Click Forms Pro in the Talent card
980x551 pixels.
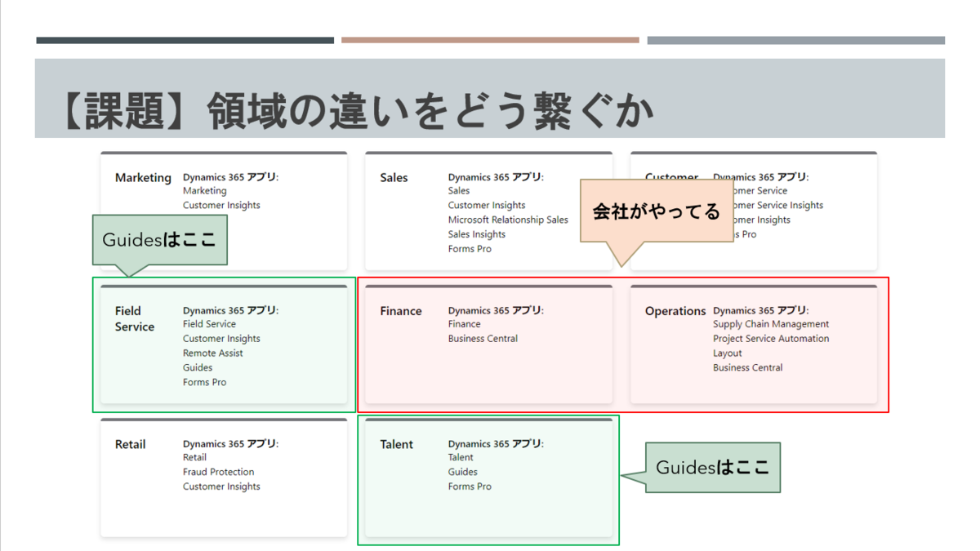[x=470, y=487]
